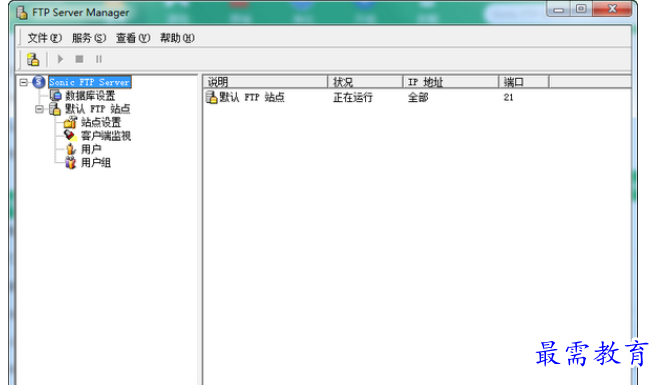This screenshot has height=385, width=657.
Task: Open 站点设置 in the tree
Action: [101, 122]
